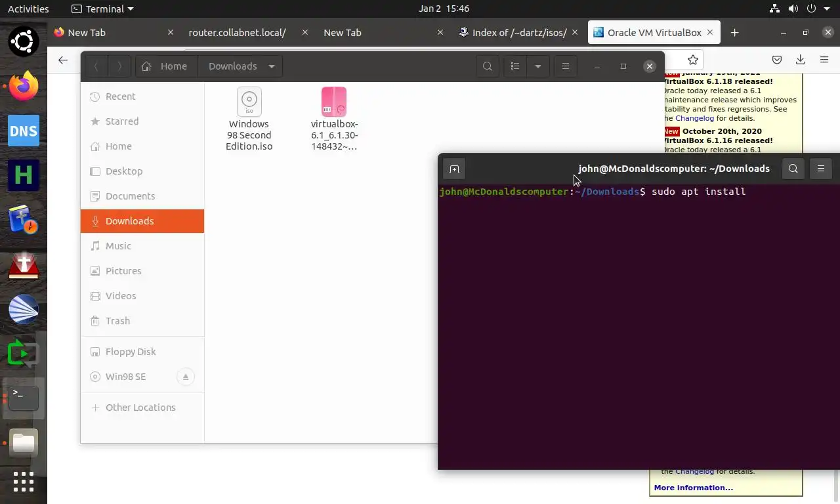The image size is (840, 504).
Task: Click the network icon in the top bar
Action: tap(774, 9)
